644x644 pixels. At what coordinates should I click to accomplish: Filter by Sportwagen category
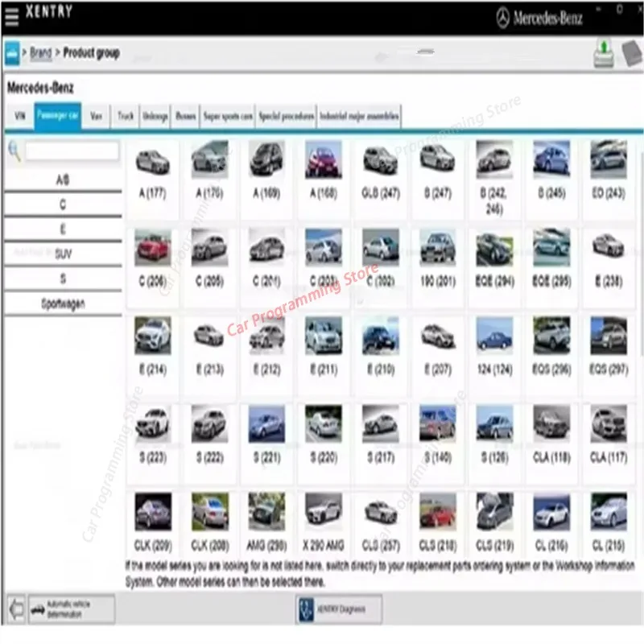click(x=64, y=304)
